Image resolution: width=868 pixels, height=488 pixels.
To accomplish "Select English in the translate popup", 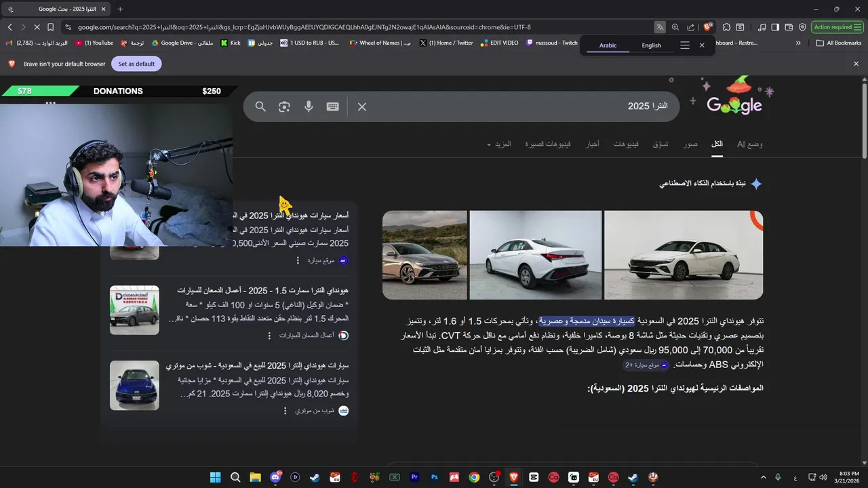I will click(x=651, y=45).
